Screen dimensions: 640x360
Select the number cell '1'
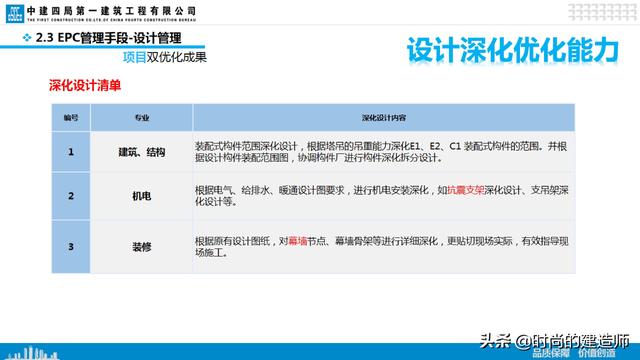[x=71, y=152]
